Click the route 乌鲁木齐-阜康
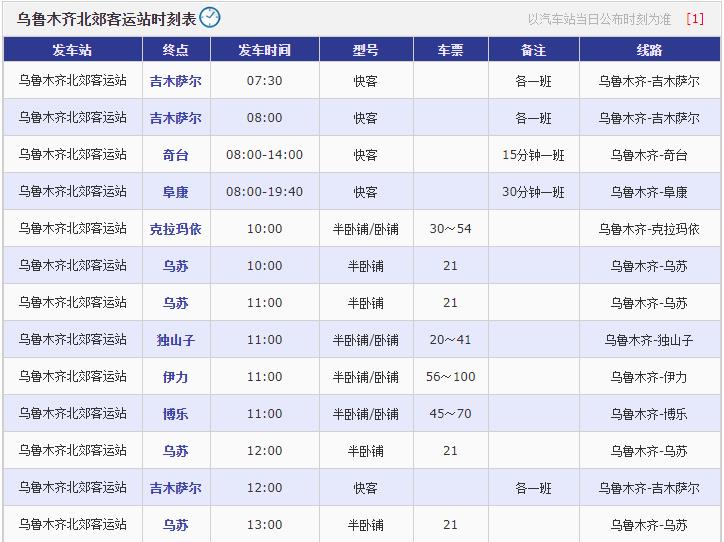 [649, 192]
